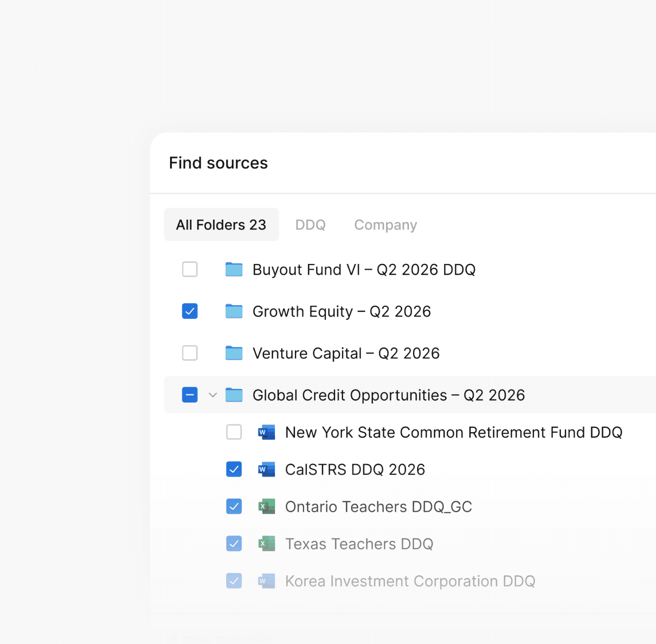Switch to the DDQ tab

point(310,225)
